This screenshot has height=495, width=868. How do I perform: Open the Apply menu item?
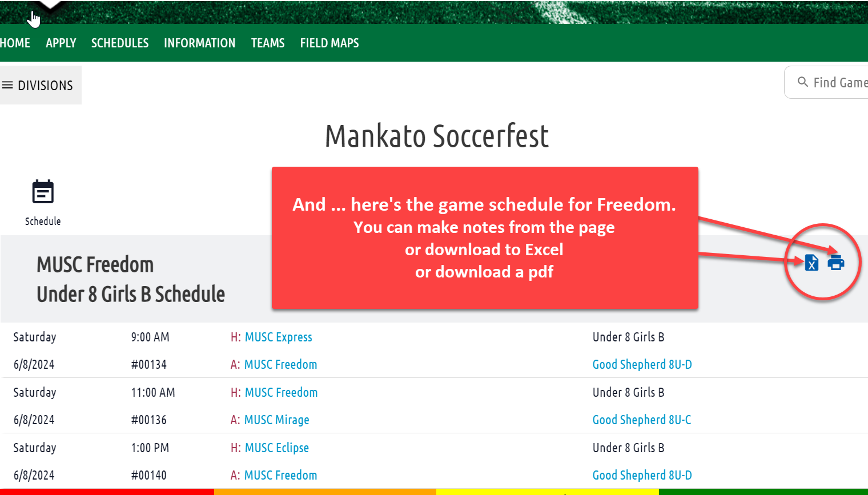tap(61, 43)
